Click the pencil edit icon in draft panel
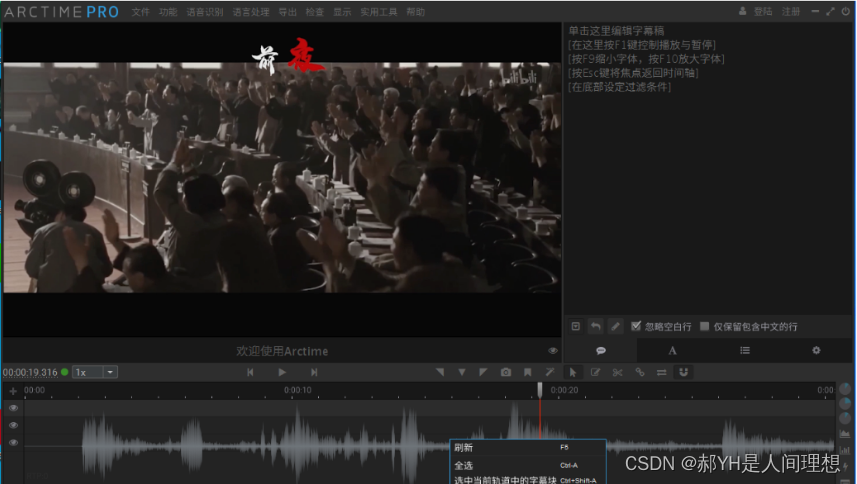The height and width of the screenshot is (484, 857). point(615,326)
